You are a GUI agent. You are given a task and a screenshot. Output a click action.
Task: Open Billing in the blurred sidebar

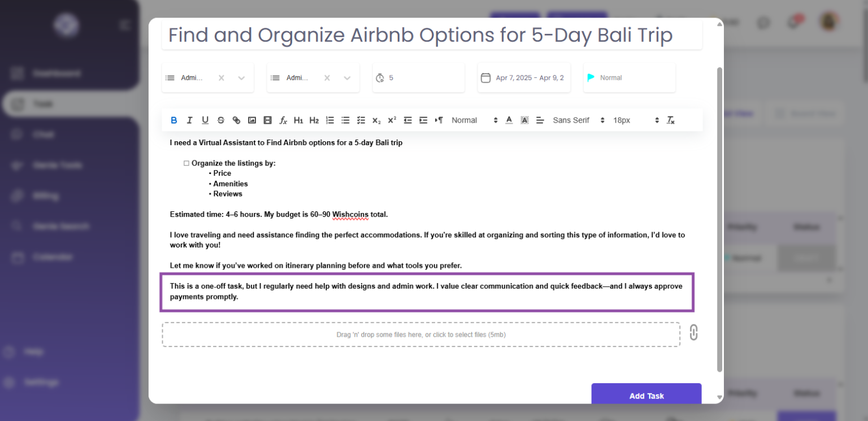point(36,196)
